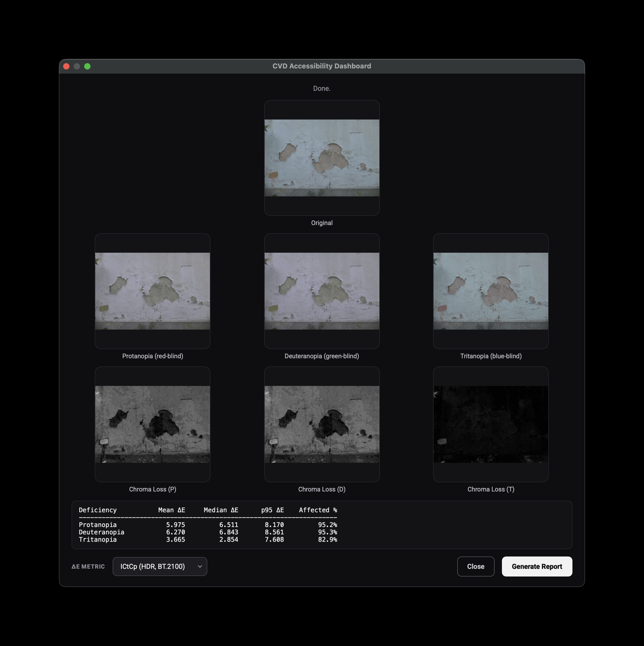
Task: Click the window title 'CVD Accessibility Dashboard'
Action: [x=322, y=66]
